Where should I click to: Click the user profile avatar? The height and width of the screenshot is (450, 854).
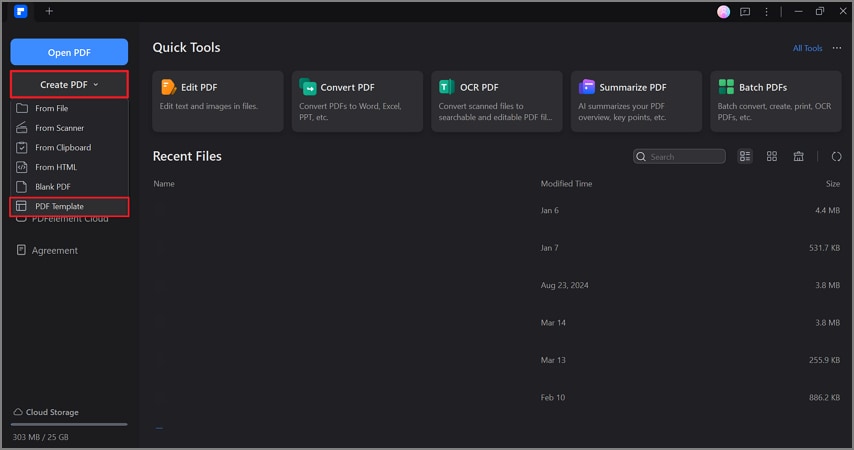coord(724,11)
